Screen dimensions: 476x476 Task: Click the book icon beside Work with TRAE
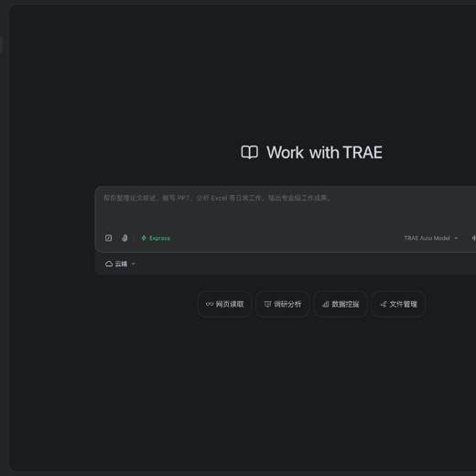250,152
